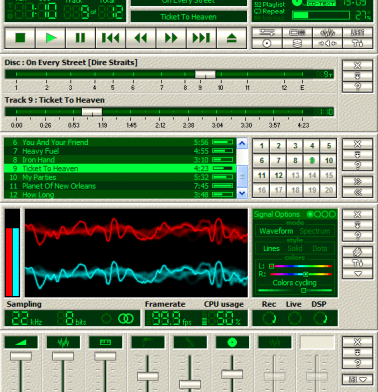Select highlighted 'Ticket To Heaven' row
This screenshot has width=378, height=392.
pos(120,168)
